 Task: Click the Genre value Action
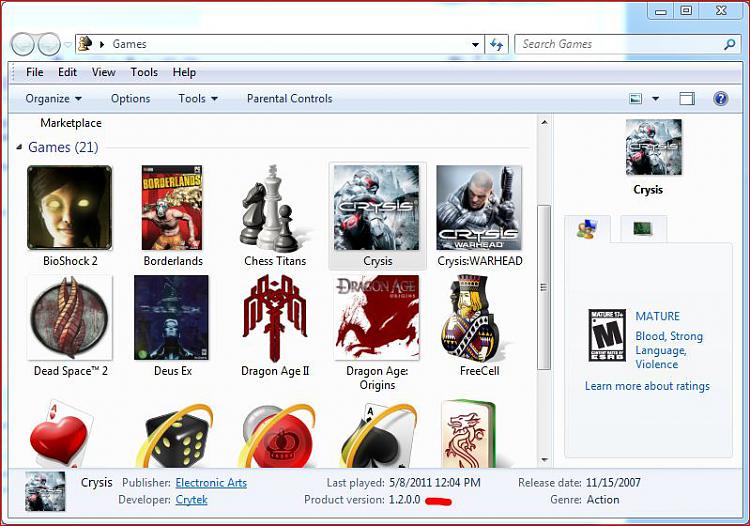pyautogui.click(x=603, y=500)
